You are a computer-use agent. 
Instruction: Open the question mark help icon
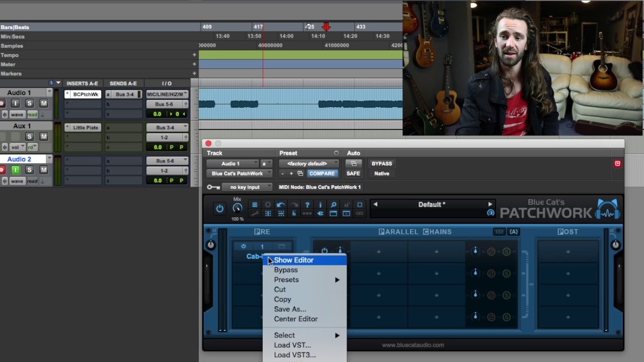coord(307,205)
